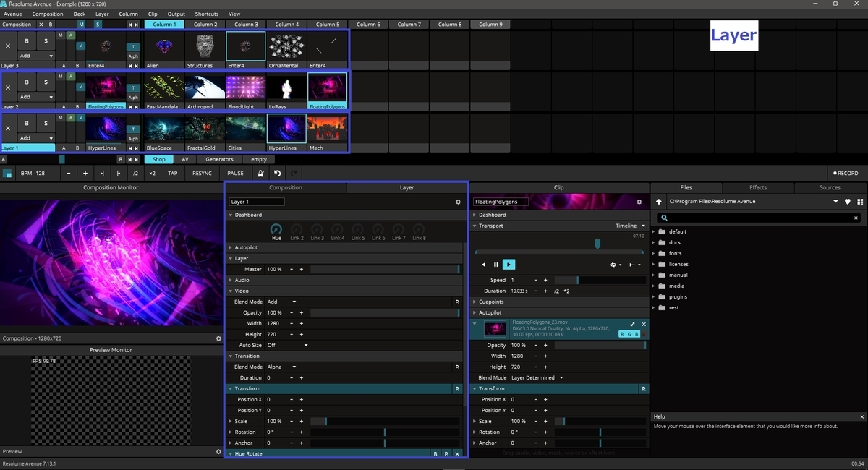Click the TAP tempo button
868x470 pixels.
(x=172, y=174)
